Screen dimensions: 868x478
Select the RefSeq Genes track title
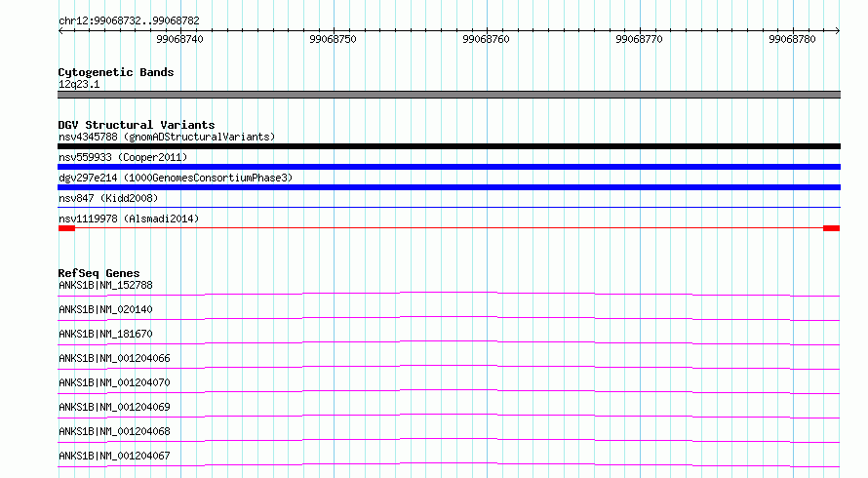[x=99, y=273]
